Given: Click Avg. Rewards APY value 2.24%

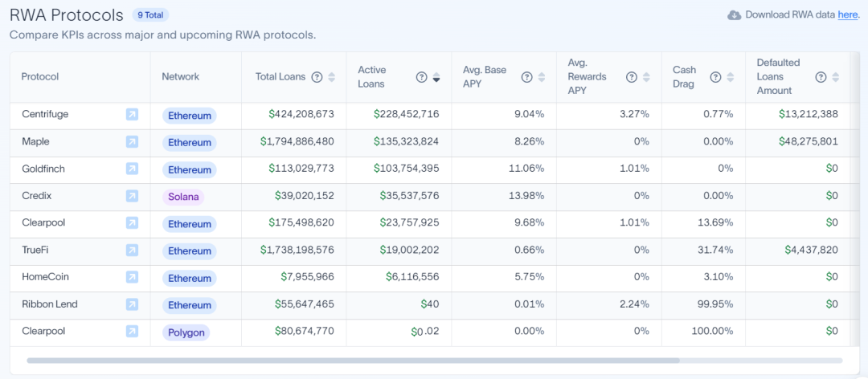Looking at the screenshot, I should click(x=634, y=304).
